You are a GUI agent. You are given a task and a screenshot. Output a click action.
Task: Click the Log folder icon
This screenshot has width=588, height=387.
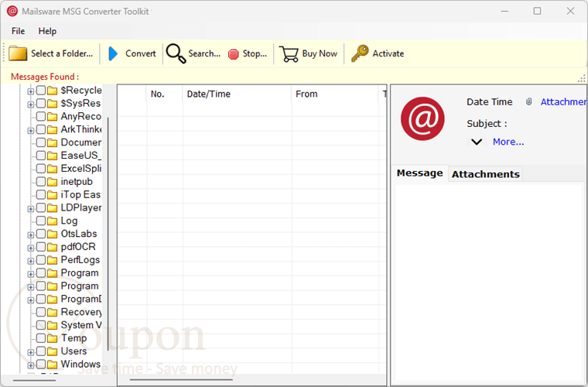pyautogui.click(x=52, y=221)
